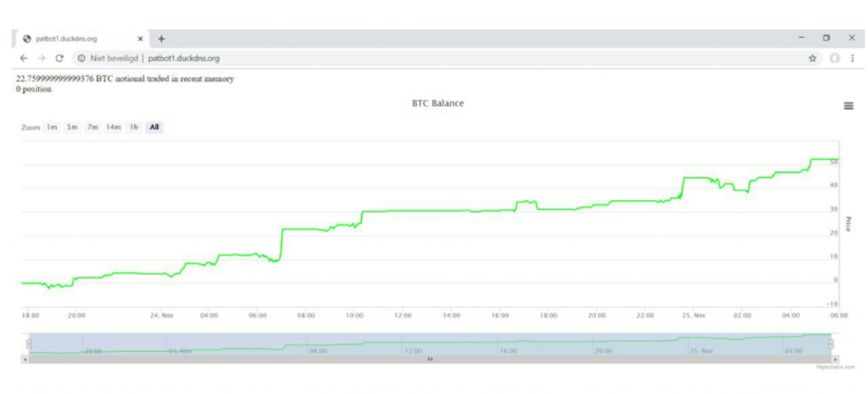Open the browser profile avatar
868x394 pixels.
[834, 58]
